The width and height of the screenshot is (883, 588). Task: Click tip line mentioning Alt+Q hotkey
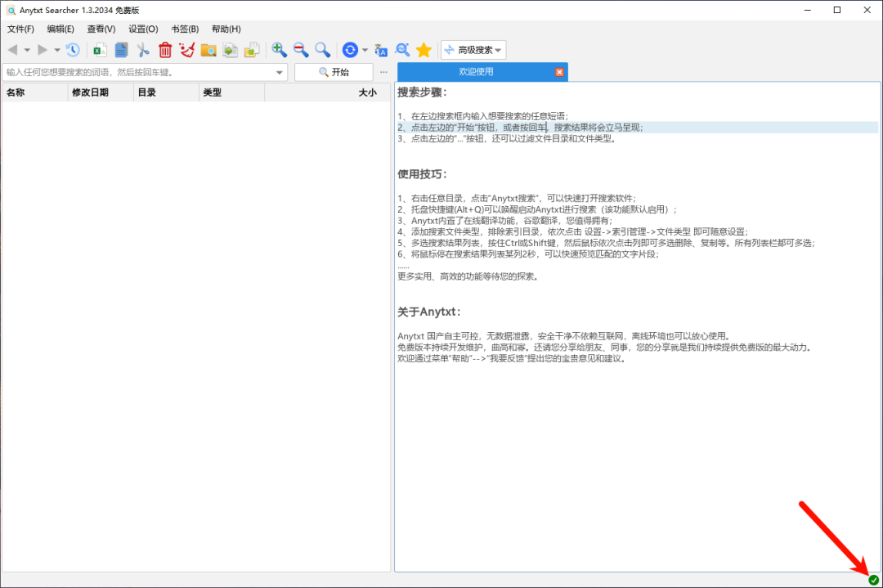click(x=537, y=209)
